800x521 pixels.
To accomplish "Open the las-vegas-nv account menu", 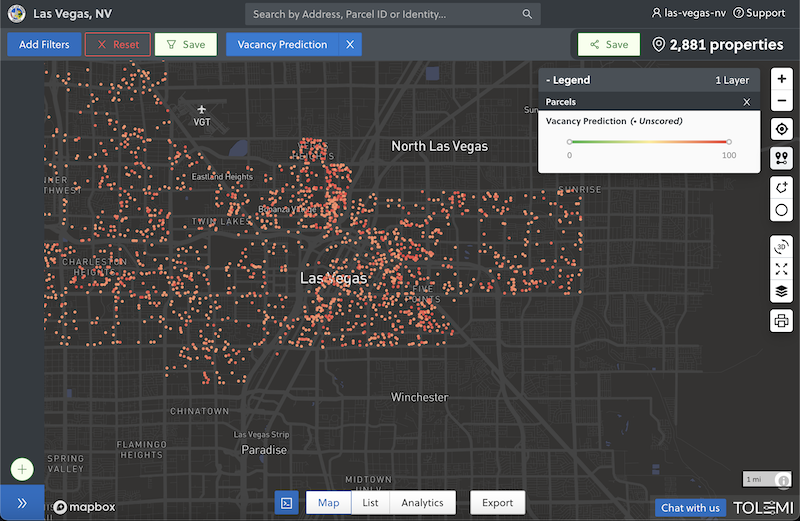I will click(x=688, y=13).
